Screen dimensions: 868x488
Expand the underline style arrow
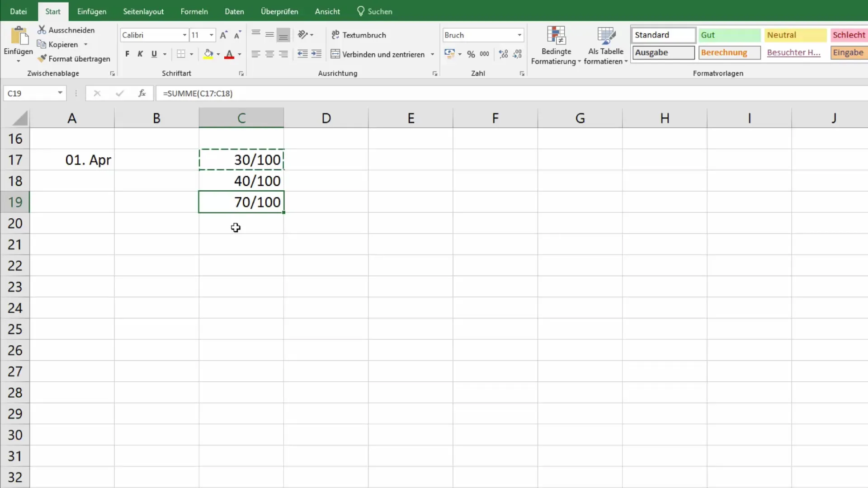tap(165, 54)
